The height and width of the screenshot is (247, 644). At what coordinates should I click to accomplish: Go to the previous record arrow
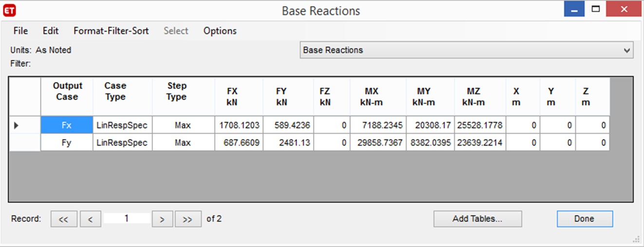91,219
